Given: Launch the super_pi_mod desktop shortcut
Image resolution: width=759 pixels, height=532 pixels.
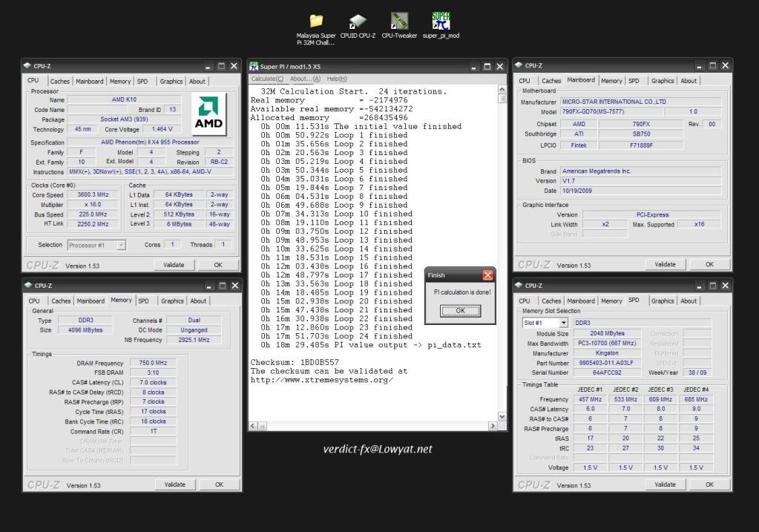Looking at the screenshot, I should (x=441, y=22).
